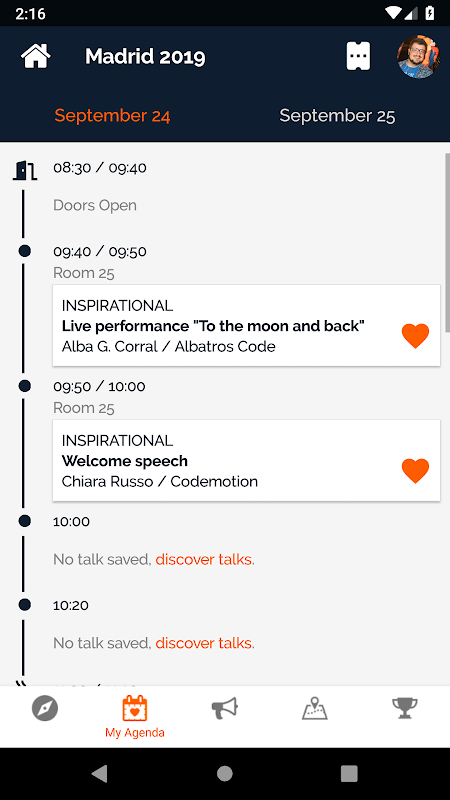Open the megaphone announcements tab
This screenshot has width=450, height=800.
pyautogui.click(x=224, y=709)
